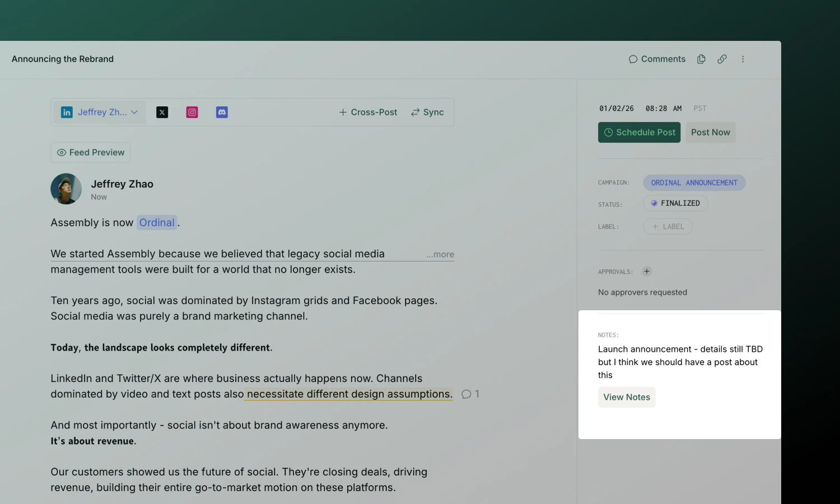This screenshot has width=840, height=504.
Task: Open the Ordinal Announcement campaign tag
Action: [x=694, y=183]
